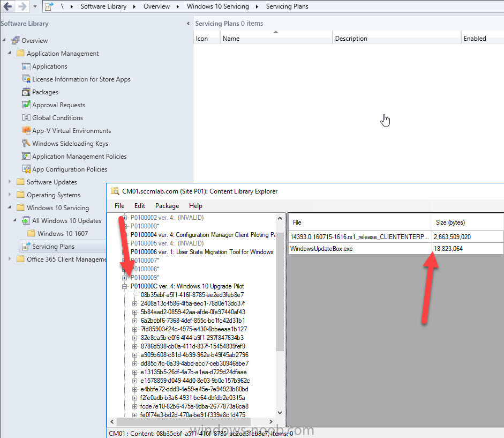Viewport: 504px width, 438px height.
Task: Select the WindowsUpdateBox.exe file row
Action: pyautogui.click(x=396, y=248)
